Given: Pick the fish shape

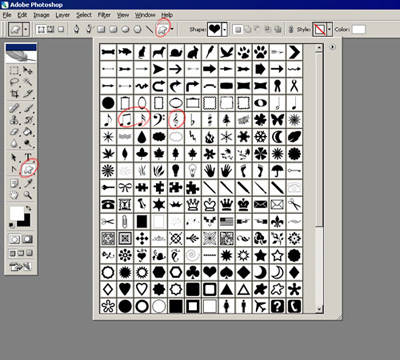Looking at the screenshot, I should (125, 52).
